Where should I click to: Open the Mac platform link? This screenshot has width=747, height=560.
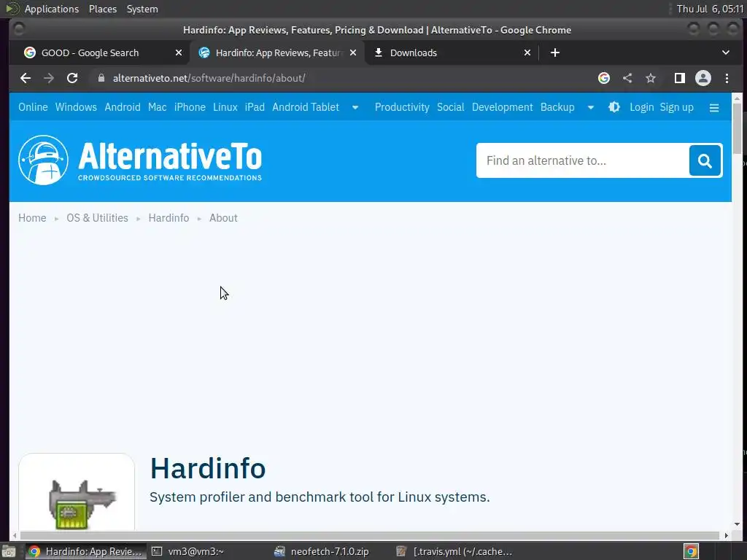158,107
